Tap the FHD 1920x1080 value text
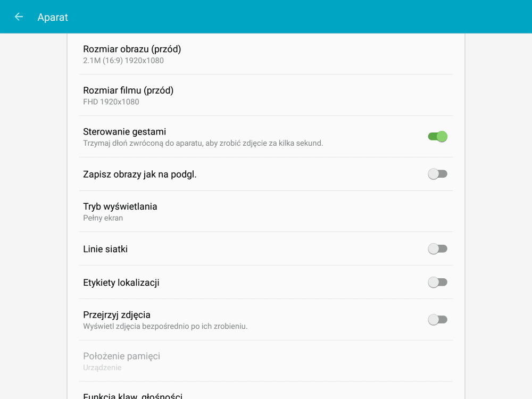This screenshot has height=399, width=532. pos(111,102)
